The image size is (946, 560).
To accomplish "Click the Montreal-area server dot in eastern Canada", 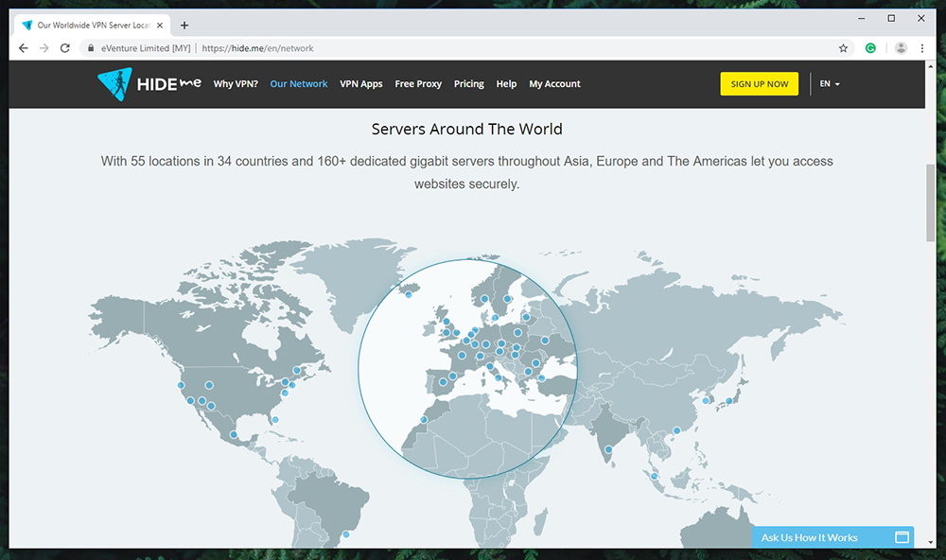I will point(297,371).
